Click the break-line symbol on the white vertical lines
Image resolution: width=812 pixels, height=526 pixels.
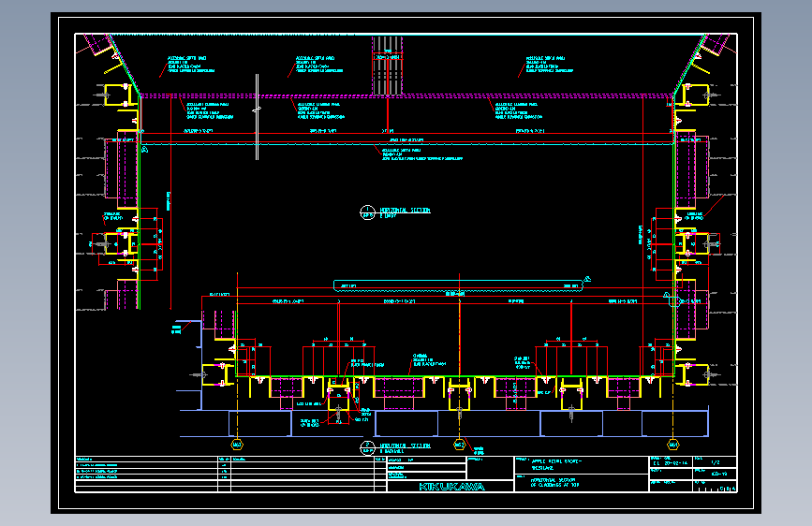pos(257,110)
